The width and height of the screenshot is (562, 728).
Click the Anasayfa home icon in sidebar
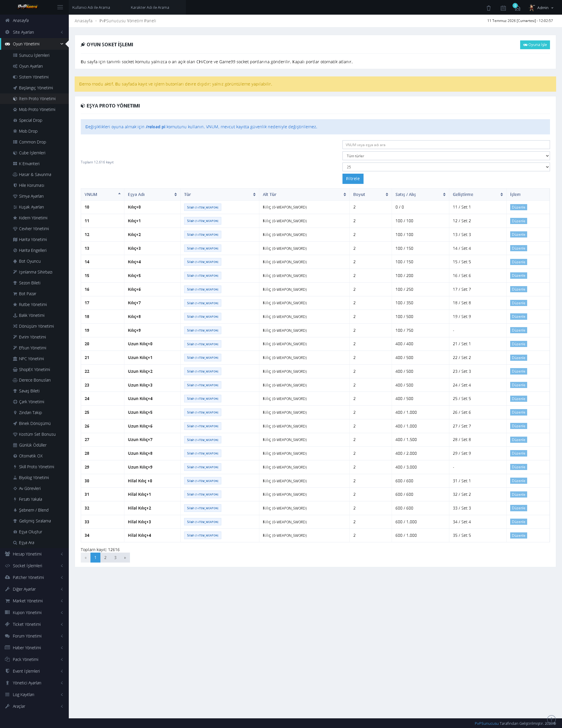pos(7,20)
